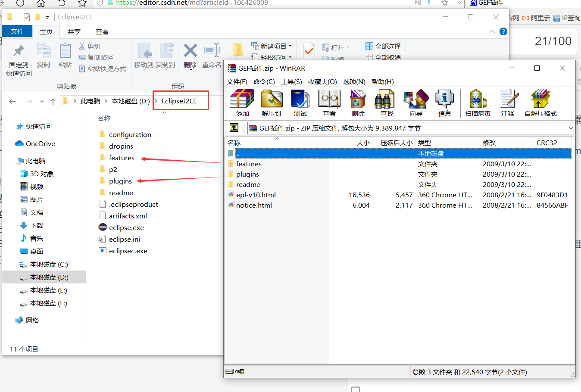Open New item (新建项目) dropdown in Explorer
The width and height of the screenshot is (581, 392).
coord(272,46)
